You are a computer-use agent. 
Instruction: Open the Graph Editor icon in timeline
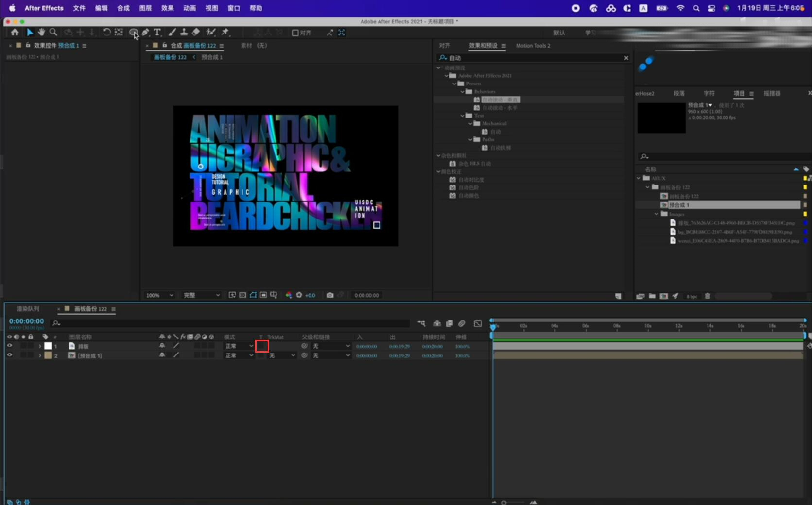pyautogui.click(x=478, y=323)
